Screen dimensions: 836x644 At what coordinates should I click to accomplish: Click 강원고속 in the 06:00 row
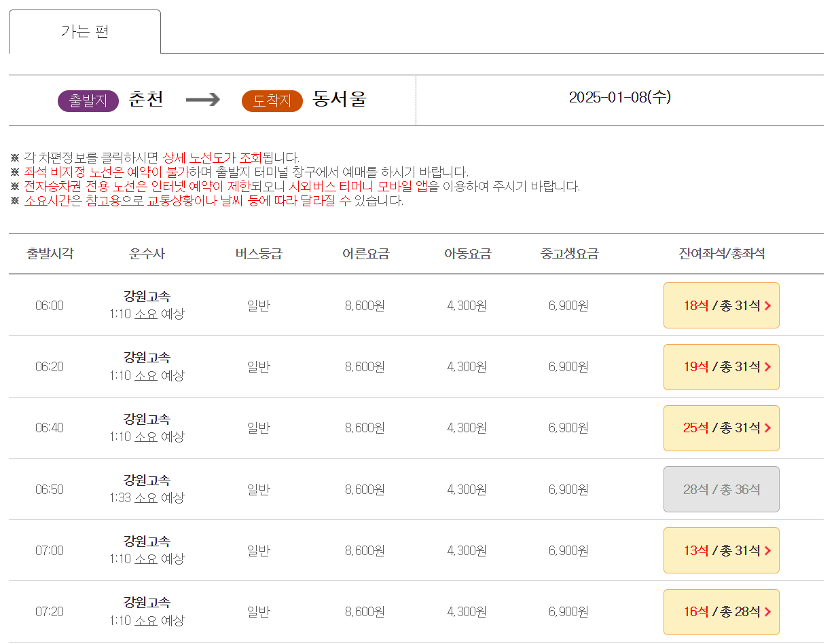point(147,296)
